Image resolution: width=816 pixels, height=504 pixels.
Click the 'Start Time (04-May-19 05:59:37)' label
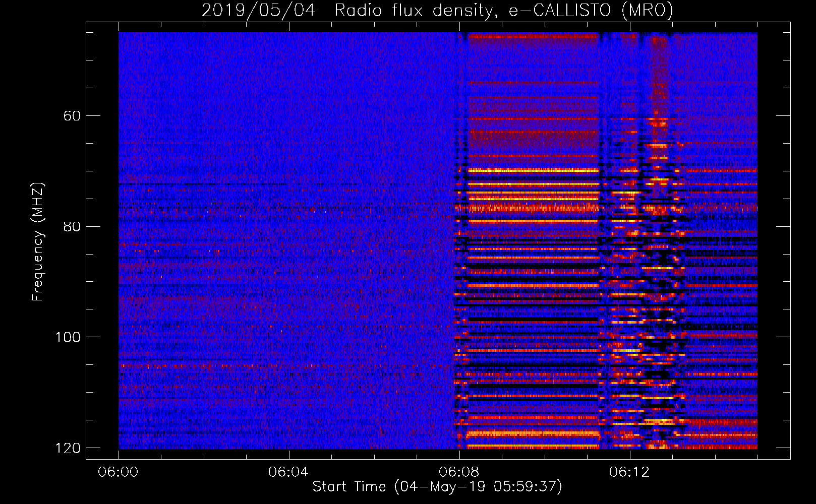437,487
